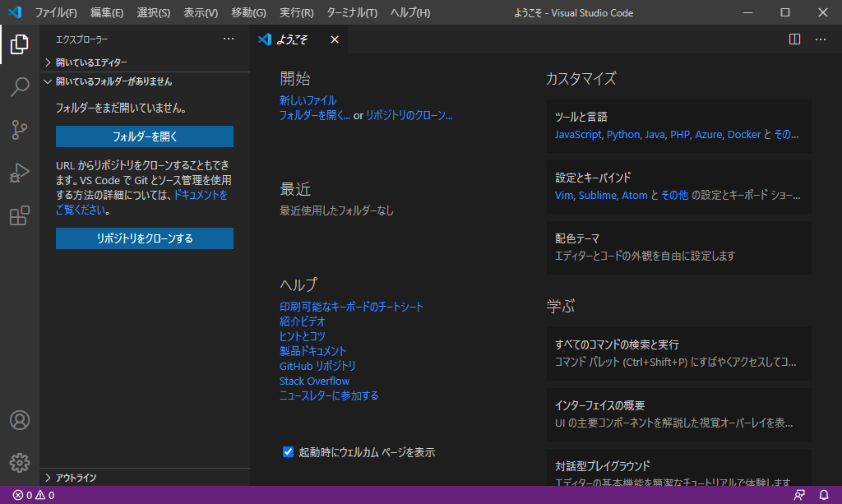This screenshot has height=504, width=842.
Task: Click the Sublime keybindings link
Action: click(598, 196)
